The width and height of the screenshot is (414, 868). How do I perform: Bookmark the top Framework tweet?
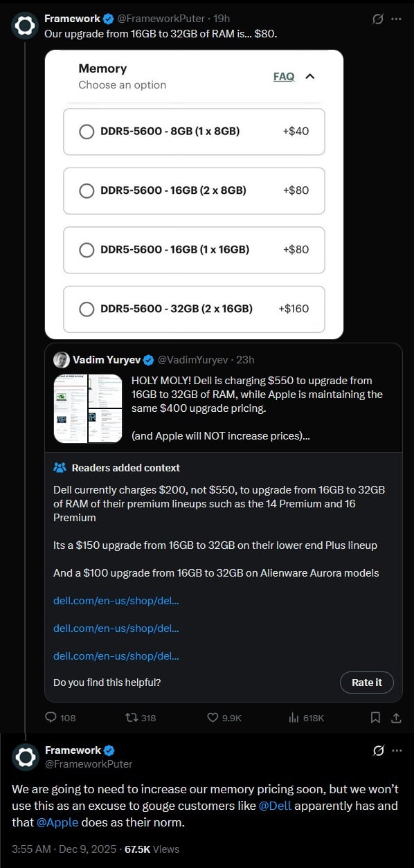click(x=375, y=718)
